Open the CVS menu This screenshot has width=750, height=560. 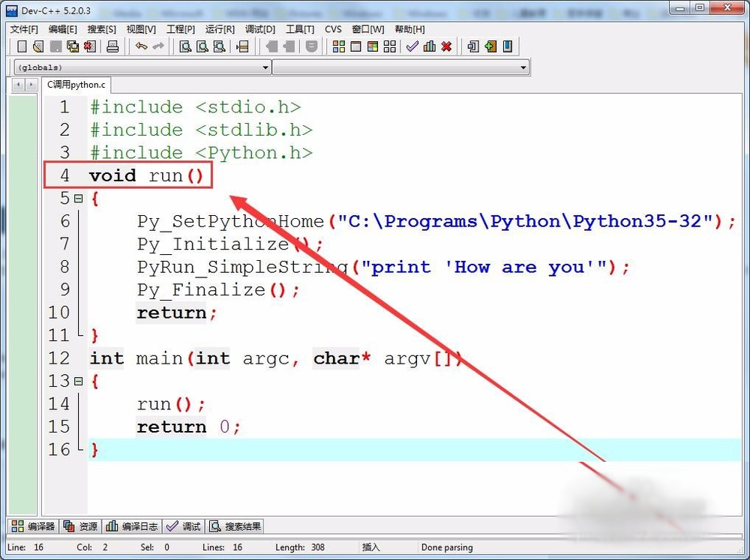(333, 29)
